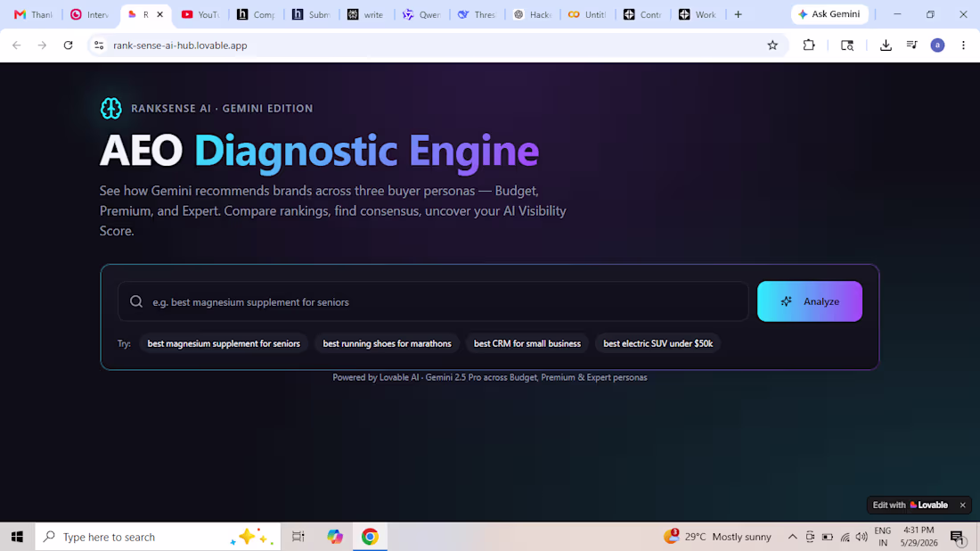This screenshot has height=551, width=980.
Task: Click 'RANKSENSE AI · GEMINI EDITION' header text
Action: (222, 108)
